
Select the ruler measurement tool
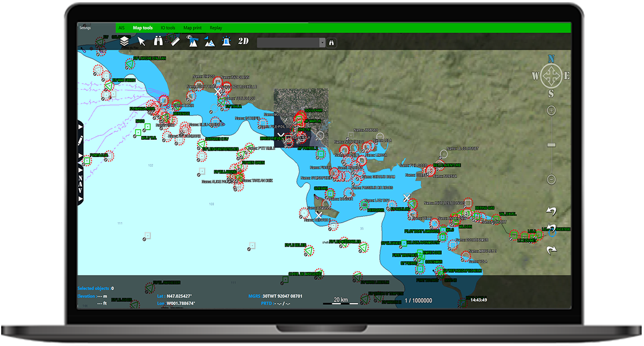175,41
